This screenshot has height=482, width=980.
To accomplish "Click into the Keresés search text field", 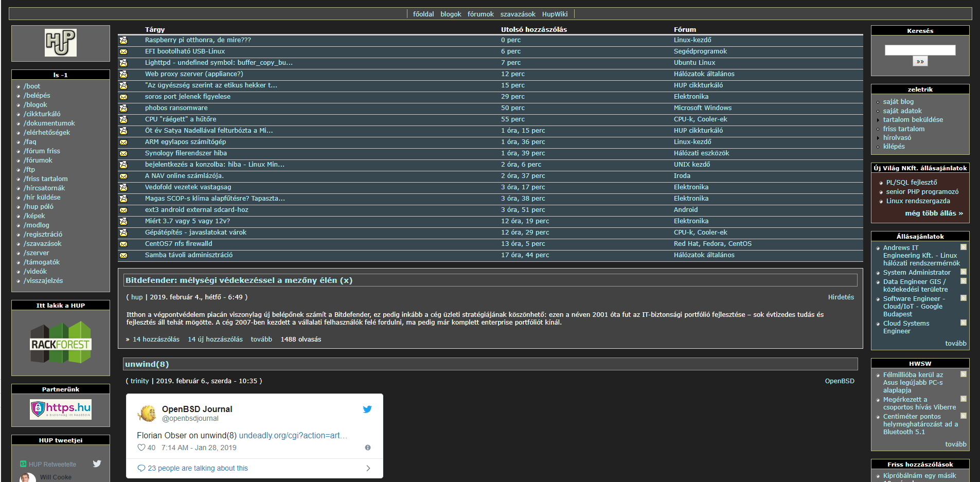I will point(920,50).
